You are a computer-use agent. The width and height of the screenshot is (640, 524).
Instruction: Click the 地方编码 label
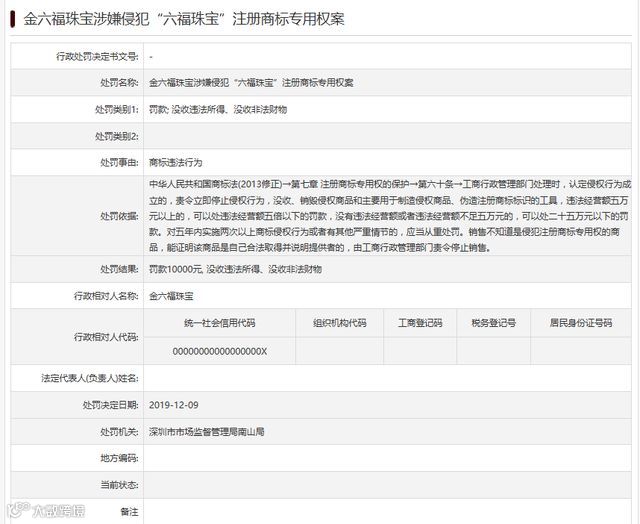click(x=119, y=458)
